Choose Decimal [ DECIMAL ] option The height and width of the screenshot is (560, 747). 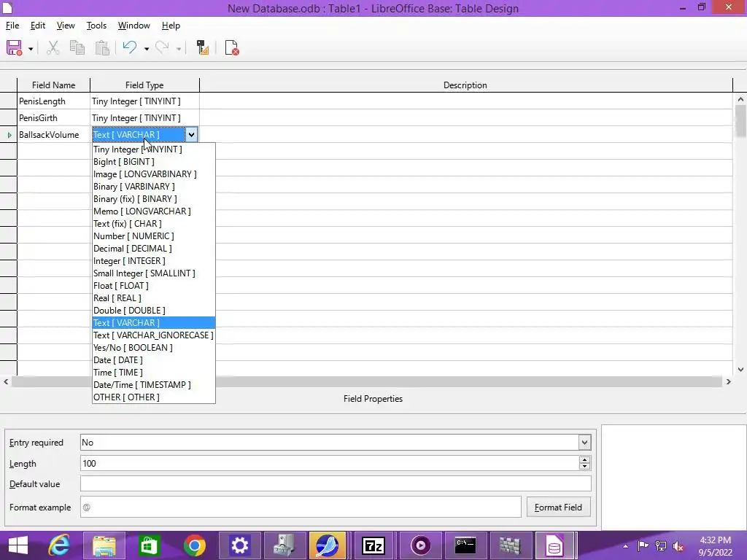[153, 248]
